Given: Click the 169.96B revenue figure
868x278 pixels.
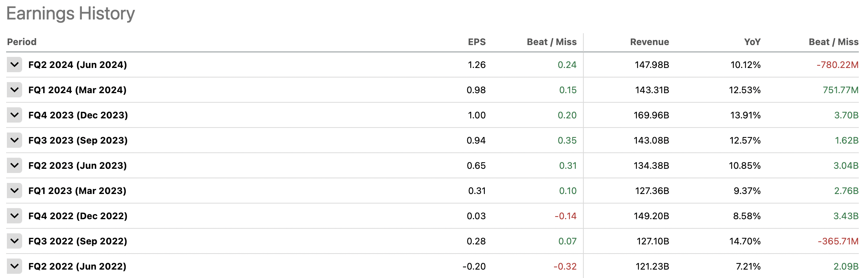Looking at the screenshot, I should pos(651,115).
